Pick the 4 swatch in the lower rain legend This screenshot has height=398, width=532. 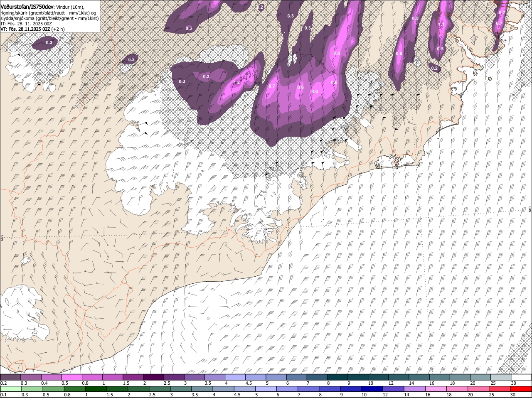223,389
